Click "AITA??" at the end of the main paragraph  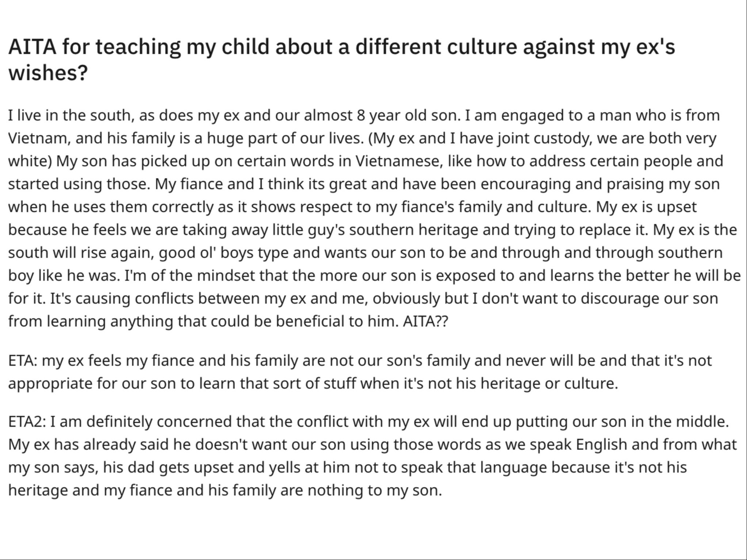tap(425, 321)
